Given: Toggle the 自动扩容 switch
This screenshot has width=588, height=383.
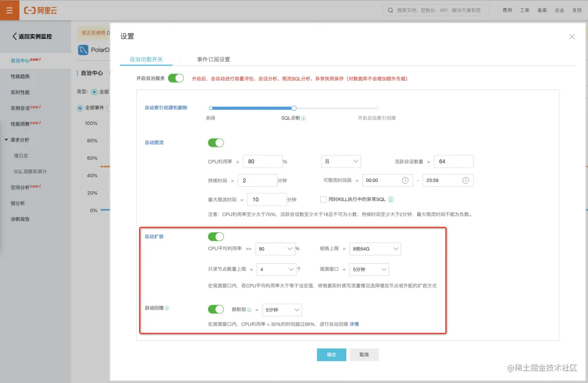Looking at the screenshot, I should coord(216,237).
